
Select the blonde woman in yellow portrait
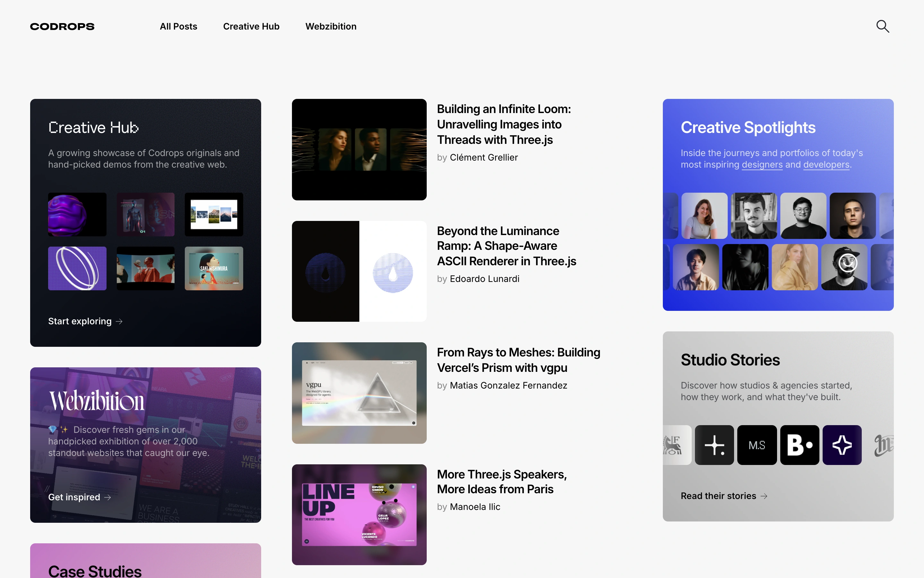click(x=795, y=267)
